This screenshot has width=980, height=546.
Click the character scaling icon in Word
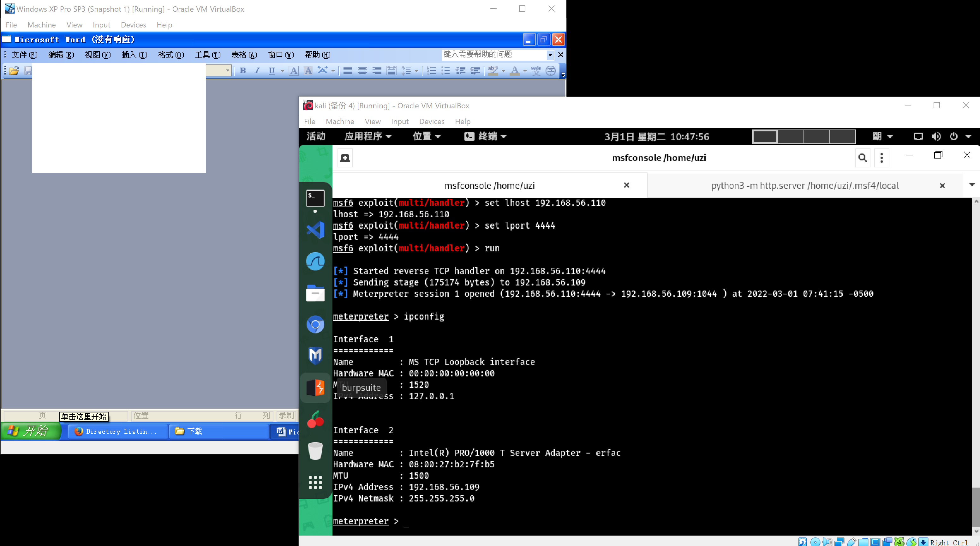point(323,71)
